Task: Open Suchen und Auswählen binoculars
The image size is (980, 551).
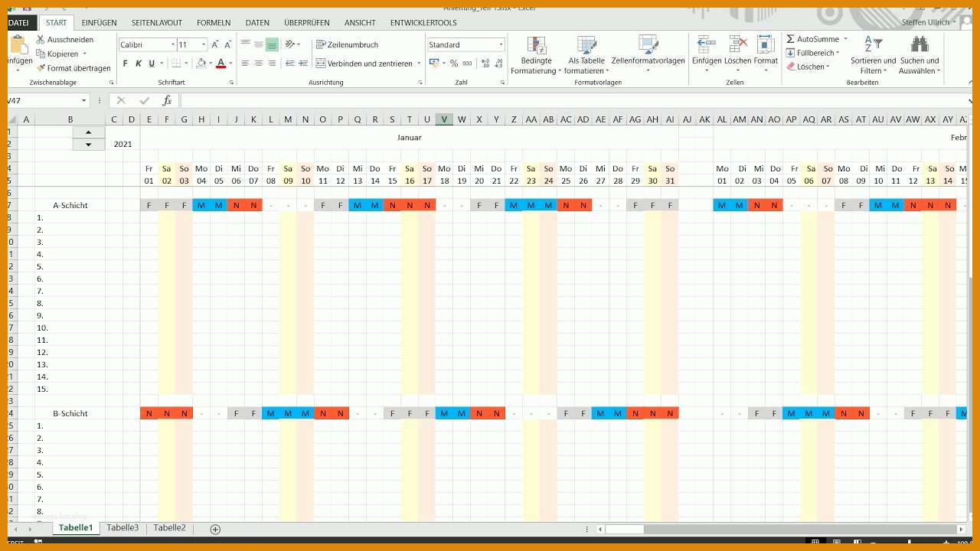Action: pos(920,54)
